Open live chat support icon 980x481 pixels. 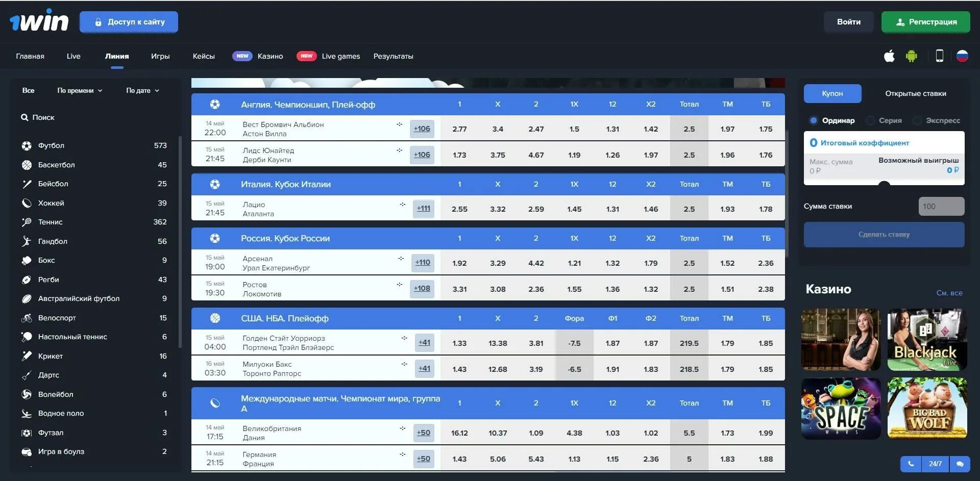tap(960, 464)
